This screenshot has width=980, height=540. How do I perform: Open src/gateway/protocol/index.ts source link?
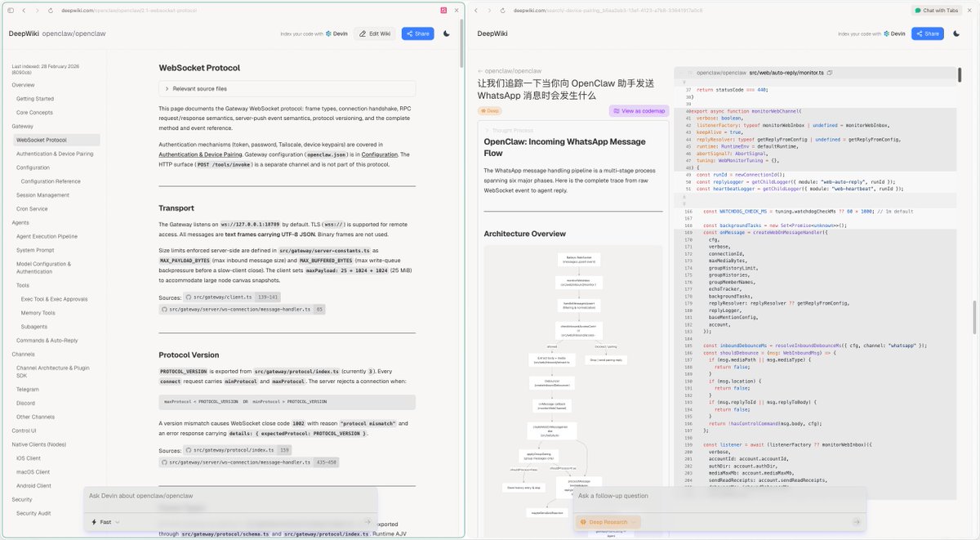click(x=238, y=450)
